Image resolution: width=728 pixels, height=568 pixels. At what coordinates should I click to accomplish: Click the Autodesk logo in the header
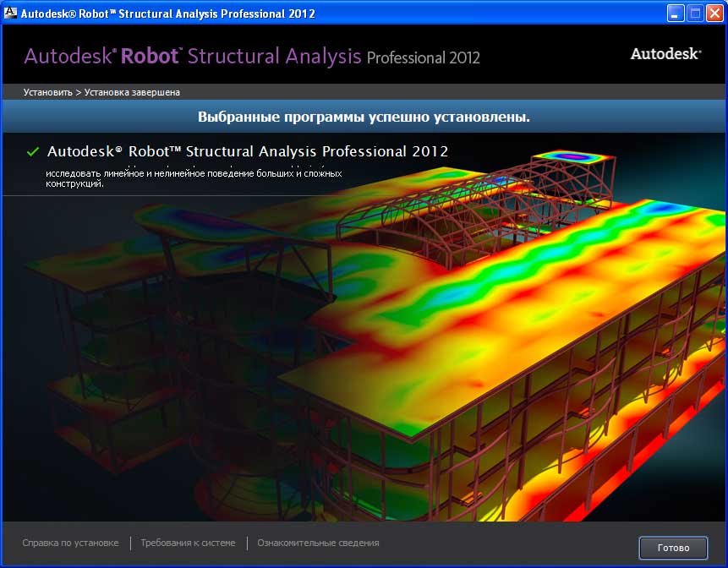[x=665, y=54]
